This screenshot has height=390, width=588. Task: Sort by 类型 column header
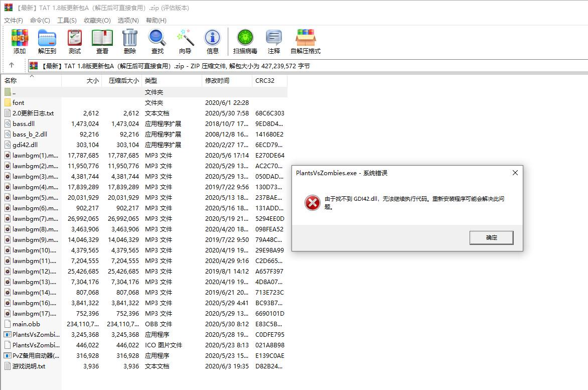(x=172, y=81)
